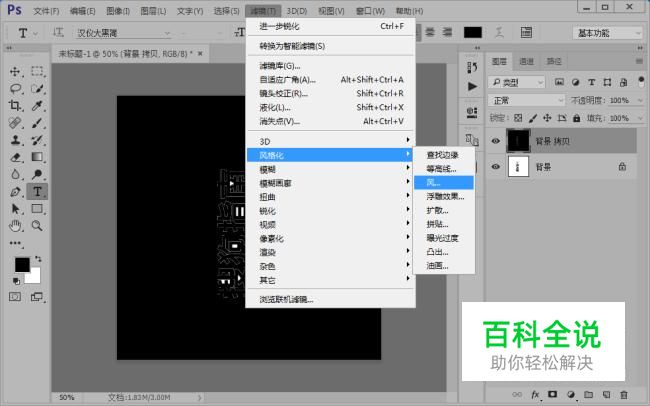Toggle lock image pixels brush icon

tap(533, 118)
